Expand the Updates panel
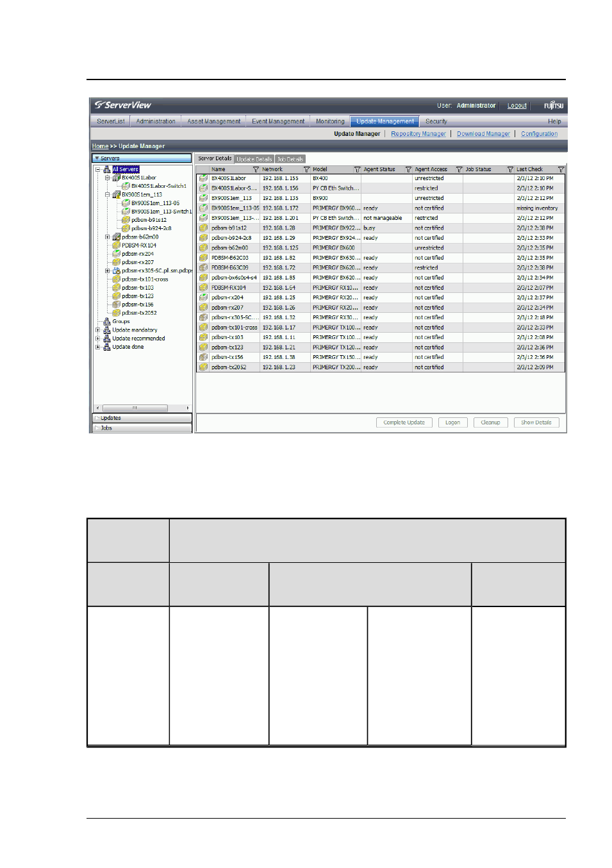Screen dimensions: 612x868 coord(142,418)
